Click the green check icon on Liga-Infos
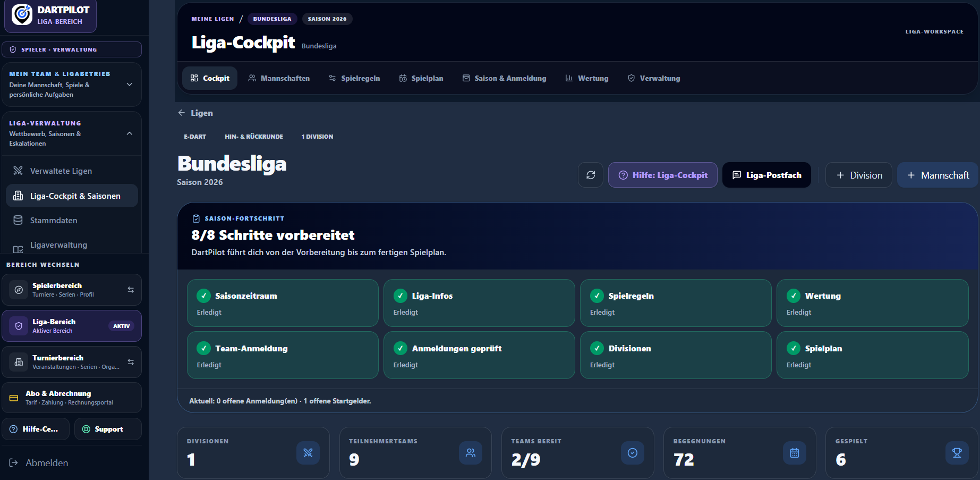980x480 pixels. click(400, 296)
